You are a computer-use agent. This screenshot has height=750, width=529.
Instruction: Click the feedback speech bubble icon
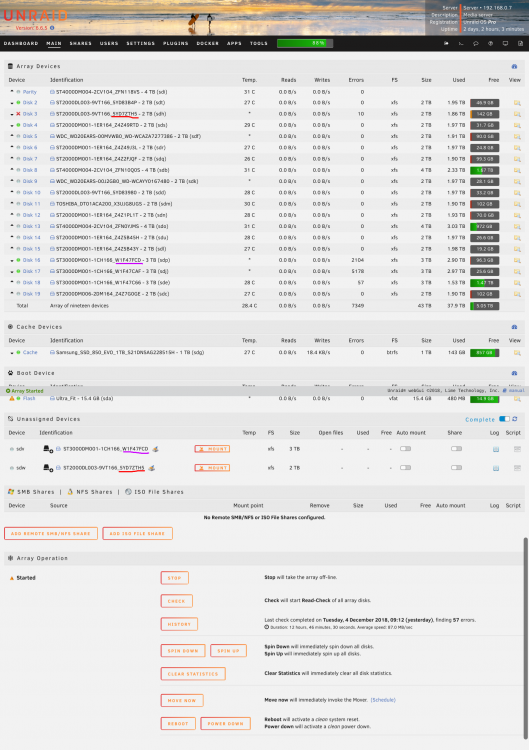coord(475,44)
